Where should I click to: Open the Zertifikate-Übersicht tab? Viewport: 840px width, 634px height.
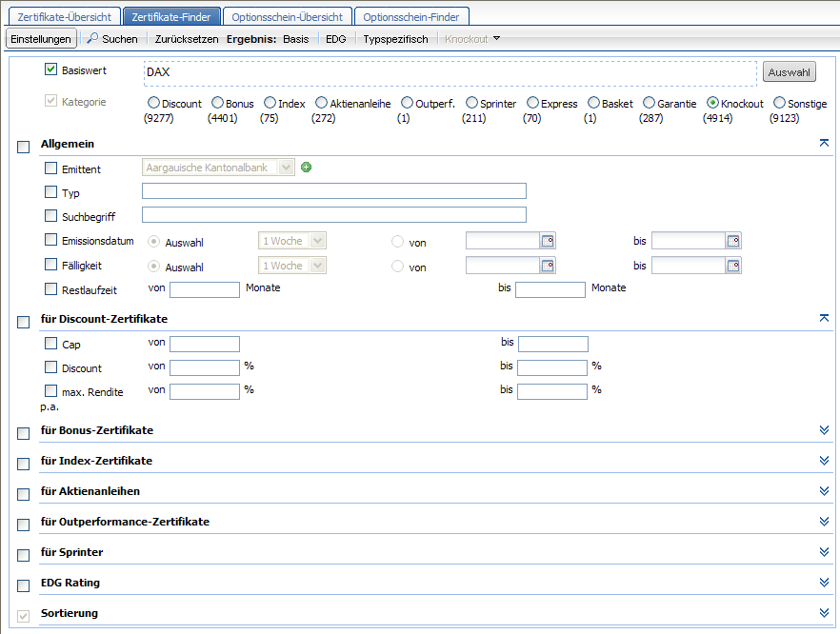click(64, 16)
